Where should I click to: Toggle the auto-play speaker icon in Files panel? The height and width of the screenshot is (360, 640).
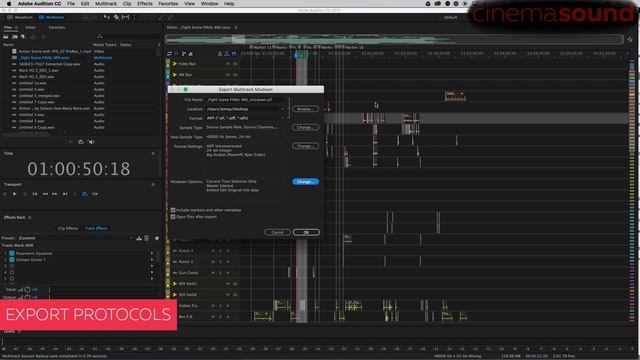point(91,142)
